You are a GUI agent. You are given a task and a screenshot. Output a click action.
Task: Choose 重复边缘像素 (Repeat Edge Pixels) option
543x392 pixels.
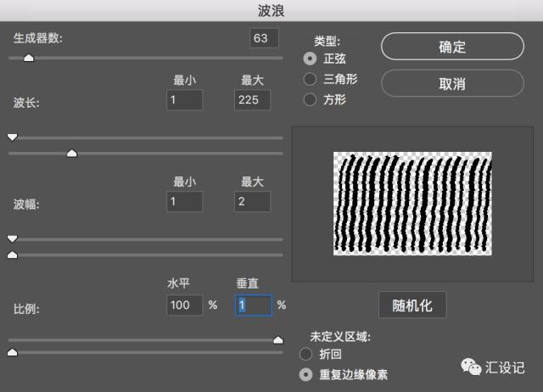tap(306, 374)
